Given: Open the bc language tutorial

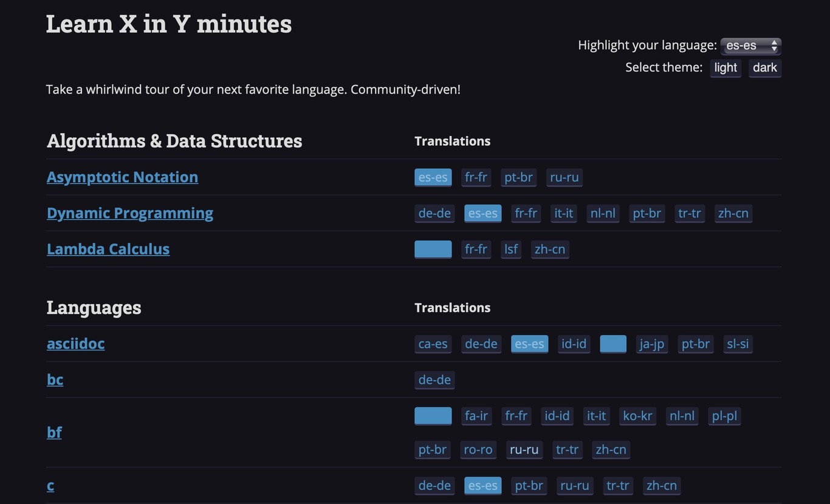Looking at the screenshot, I should click(55, 380).
